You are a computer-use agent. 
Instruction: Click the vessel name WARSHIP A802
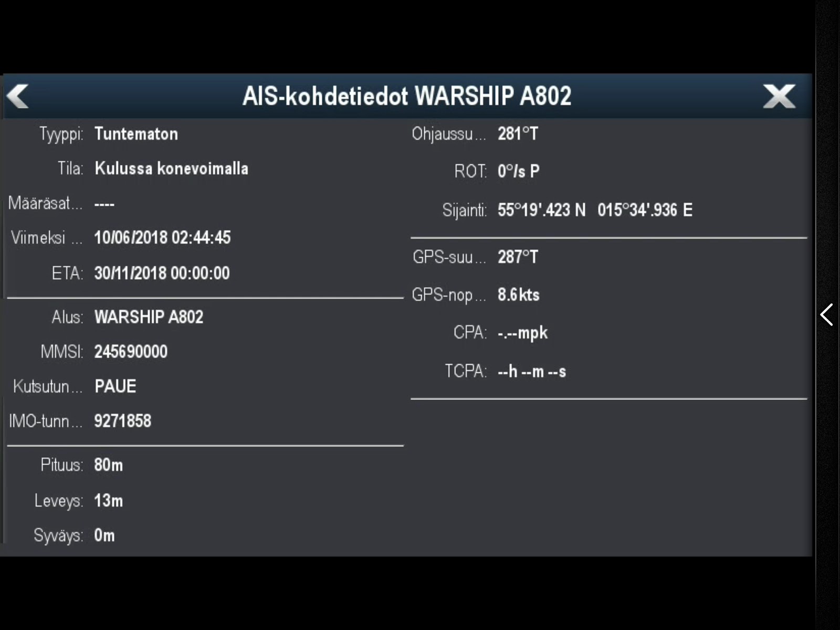click(x=149, y=317)
